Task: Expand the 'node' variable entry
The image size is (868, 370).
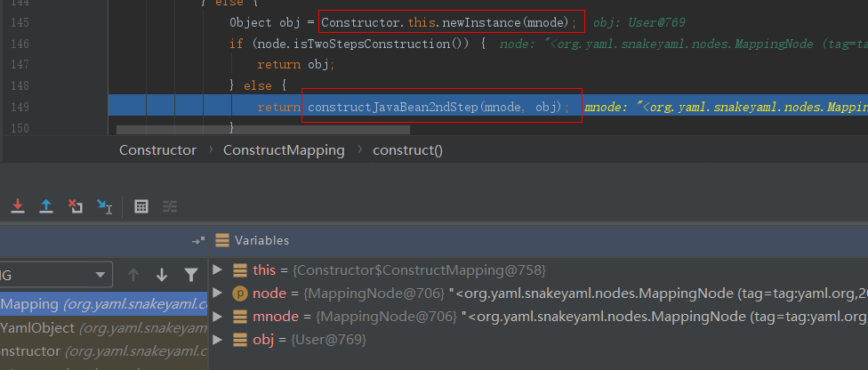Action: [218, 293]
